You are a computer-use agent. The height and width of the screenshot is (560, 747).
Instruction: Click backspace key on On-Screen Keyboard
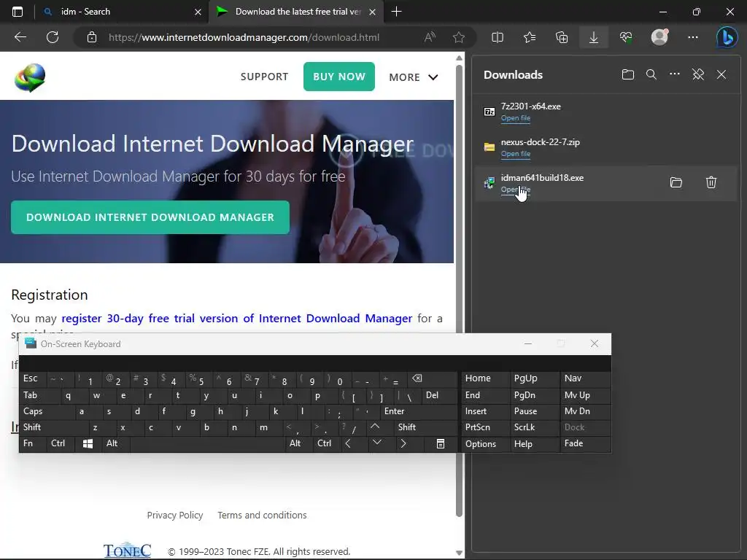pos(432,378)
